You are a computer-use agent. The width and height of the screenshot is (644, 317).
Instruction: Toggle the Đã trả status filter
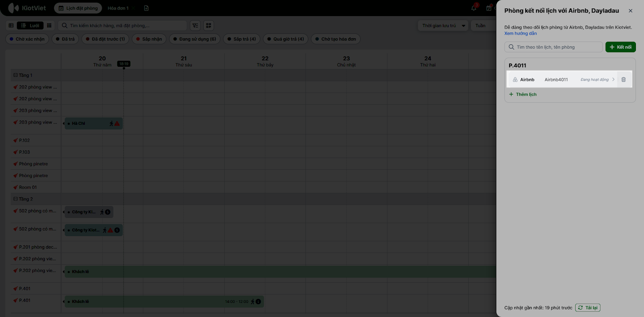65,39
